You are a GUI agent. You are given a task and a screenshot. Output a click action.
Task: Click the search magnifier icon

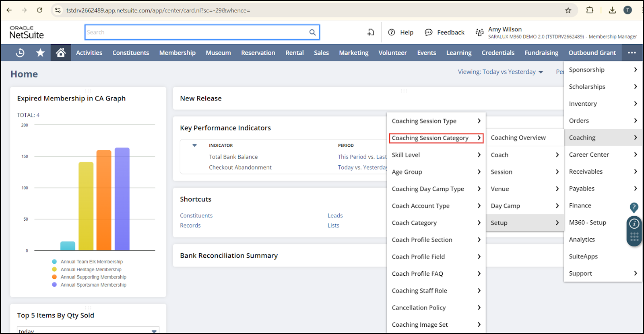(x=312, y=33)
